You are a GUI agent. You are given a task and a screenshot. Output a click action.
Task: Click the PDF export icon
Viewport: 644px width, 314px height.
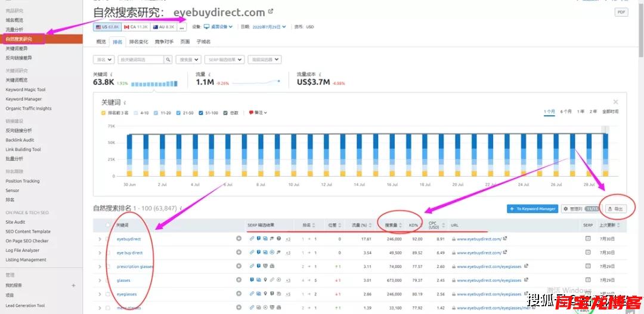tap(621, 12)
